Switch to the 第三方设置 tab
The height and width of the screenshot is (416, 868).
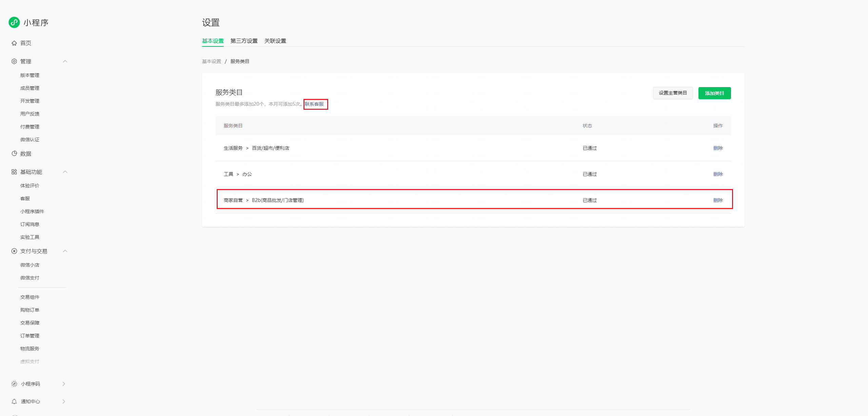(244, 41)
